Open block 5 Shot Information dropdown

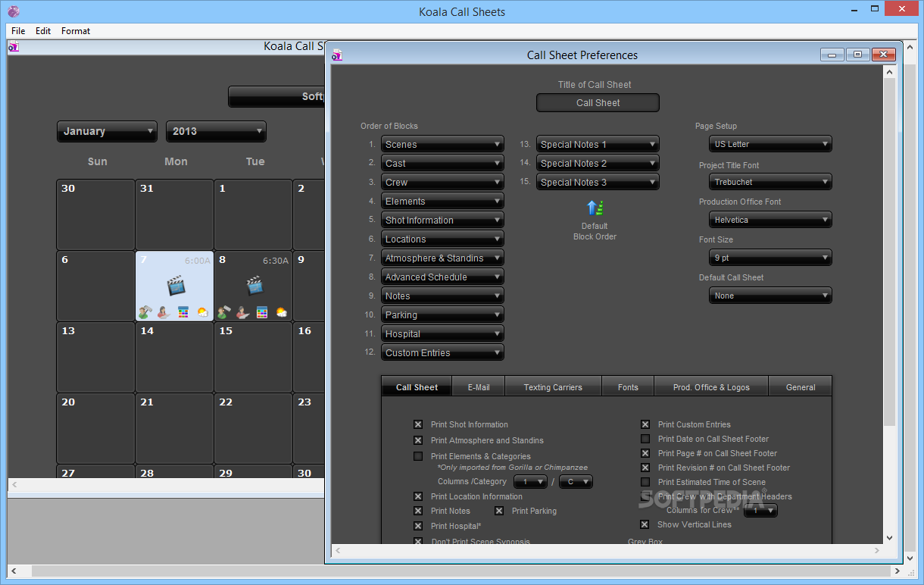pos(442,220)
